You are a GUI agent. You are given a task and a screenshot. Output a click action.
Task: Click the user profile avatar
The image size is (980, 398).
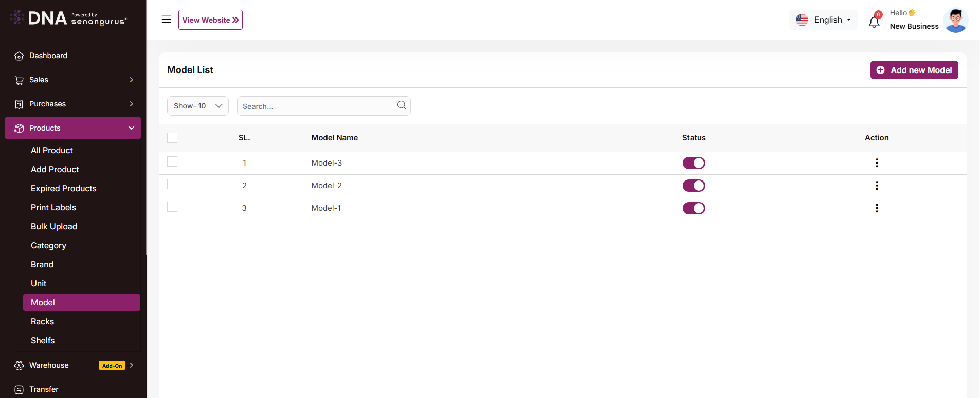[x=955, y=21]
